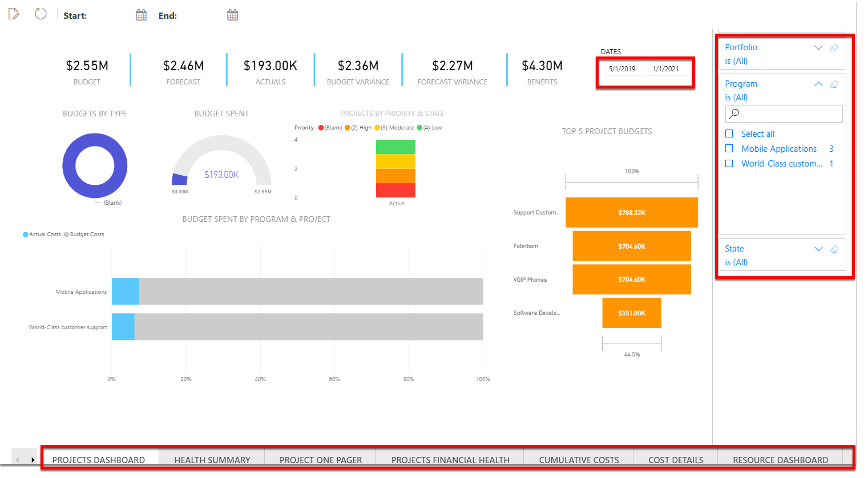Click the Portfolio filter title
868x478 pixels.
[741, 47]
